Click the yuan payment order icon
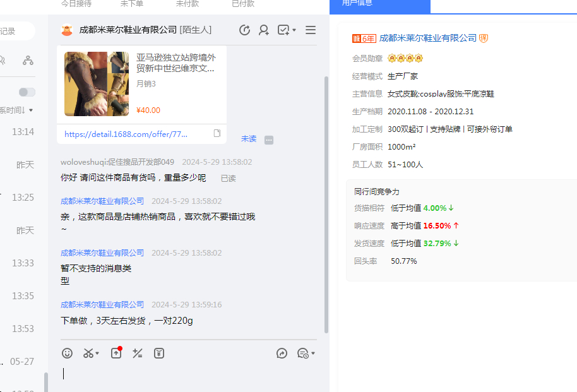This screenshot has width=577, height=392. point(159,353)
